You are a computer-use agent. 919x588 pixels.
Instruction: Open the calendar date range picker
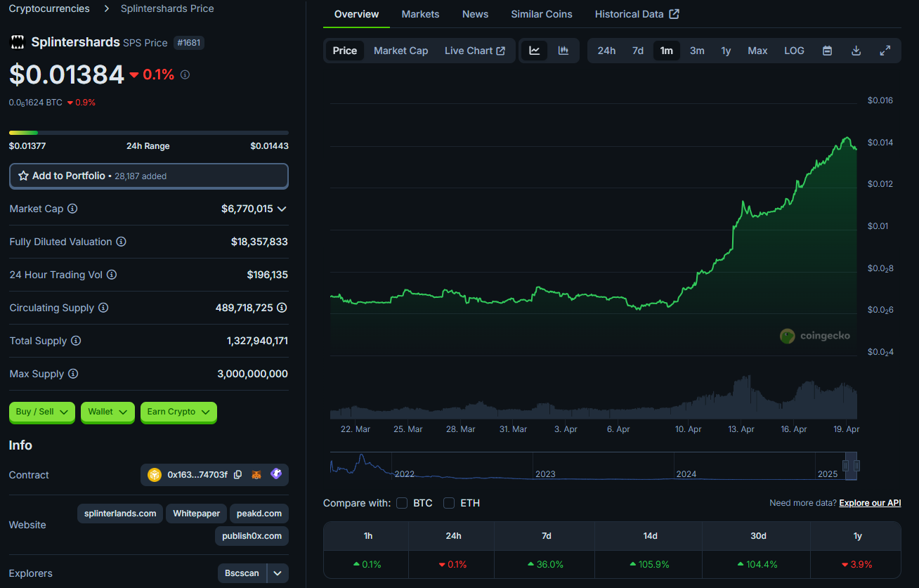(x=827, y=51)
